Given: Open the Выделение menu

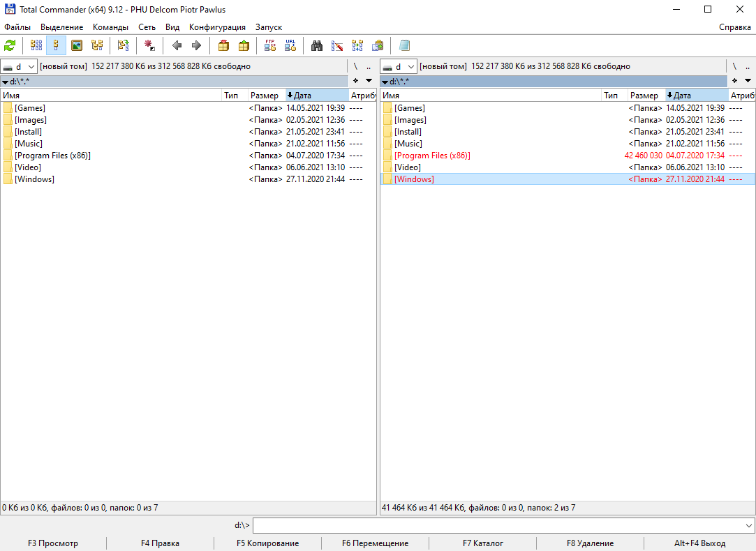Looking at the screenshot, I should pos(61,27).
